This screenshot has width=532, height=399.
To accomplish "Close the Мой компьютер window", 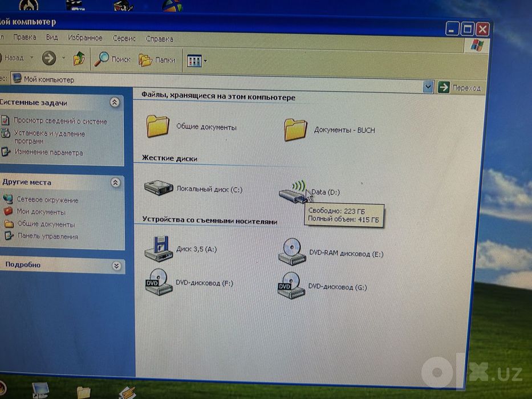I will click(482, 30).
